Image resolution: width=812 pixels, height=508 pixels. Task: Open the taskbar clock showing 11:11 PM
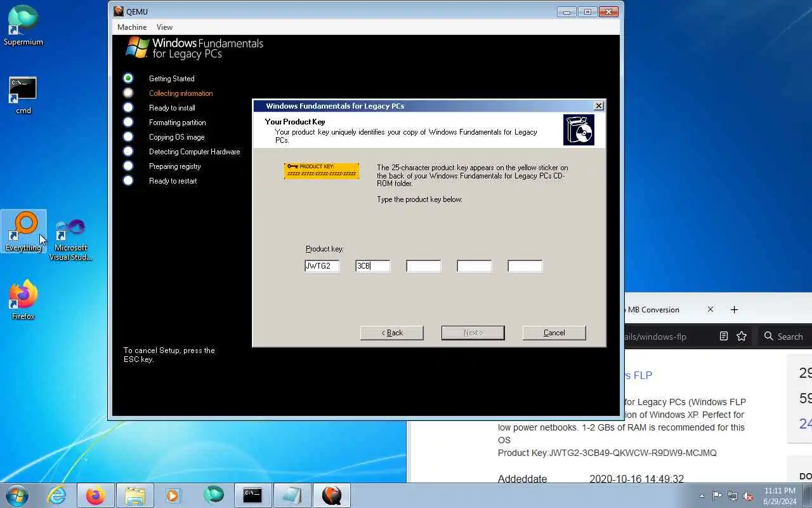point(780,496)
